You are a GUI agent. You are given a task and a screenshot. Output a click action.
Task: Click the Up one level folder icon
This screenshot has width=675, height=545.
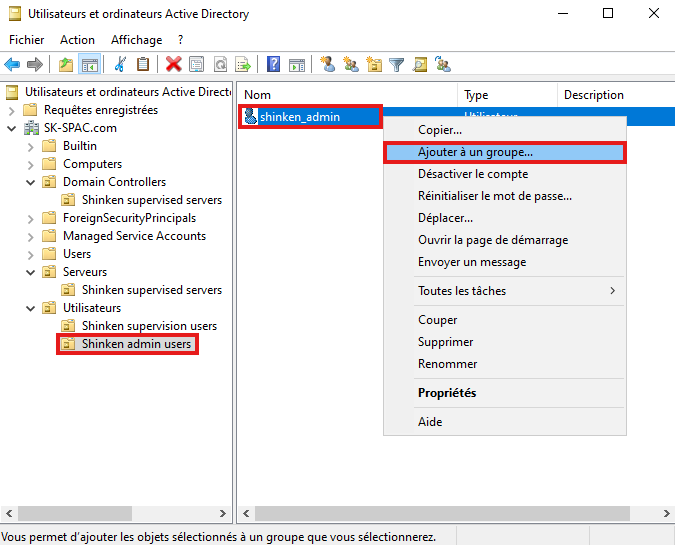66,65
